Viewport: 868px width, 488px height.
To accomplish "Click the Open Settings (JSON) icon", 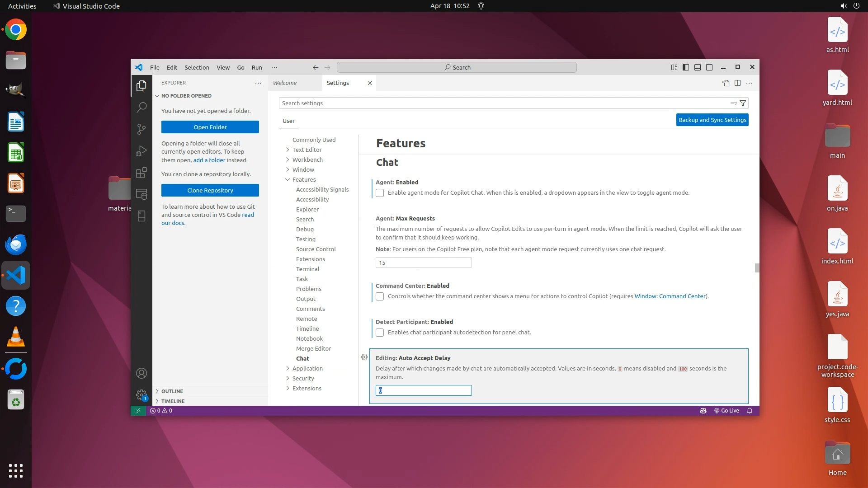I will (x=726, y=83).
